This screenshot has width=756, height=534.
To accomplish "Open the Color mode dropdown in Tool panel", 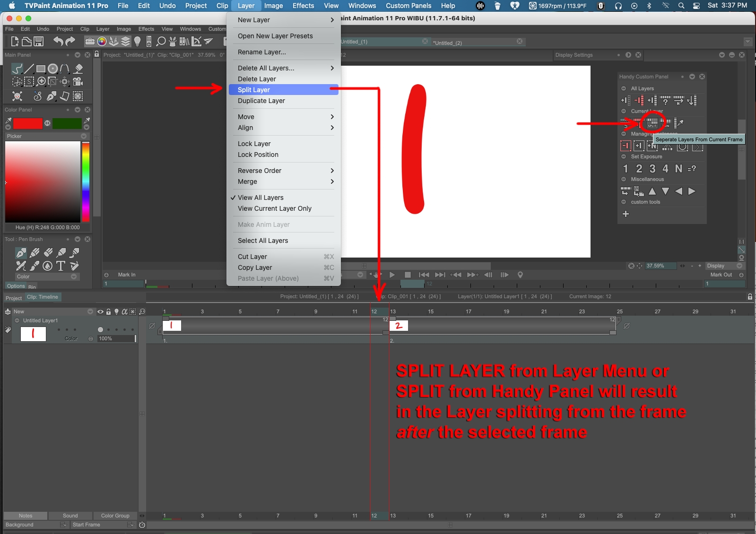I will coord(47,277).
